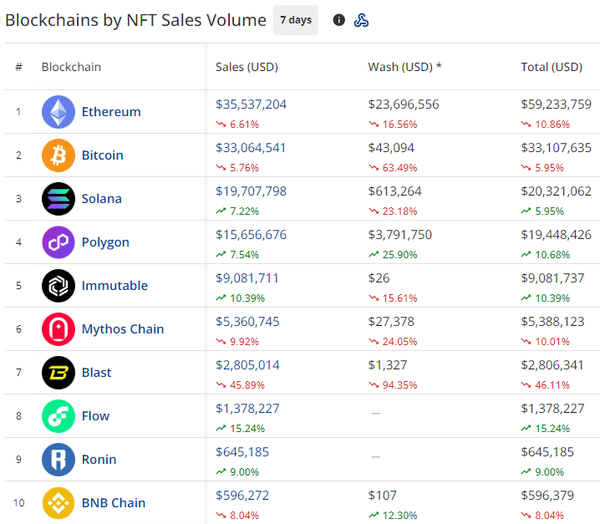This screenshot has height=524, width=600.
Task: Open the 7 days time period selector
Action: point(296,20)
